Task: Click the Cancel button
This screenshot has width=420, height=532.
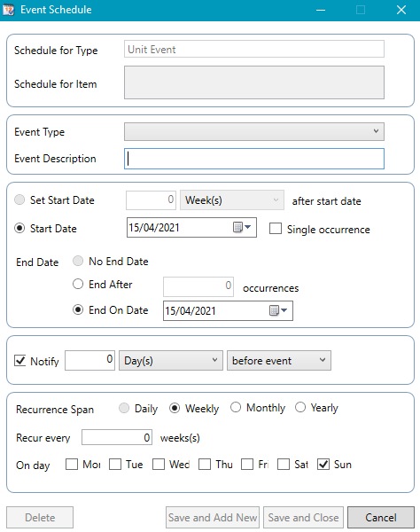Action: click(x=381, y=518)
